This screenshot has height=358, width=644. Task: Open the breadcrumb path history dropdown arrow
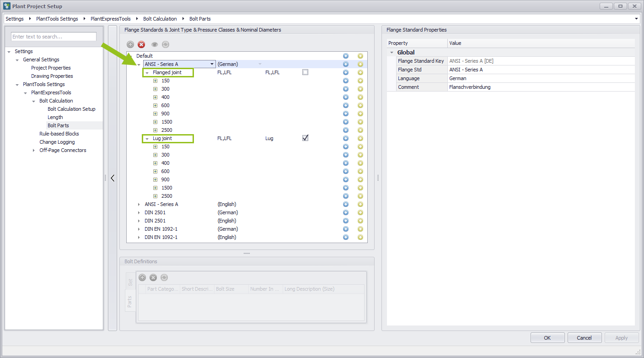click(637, 19)
